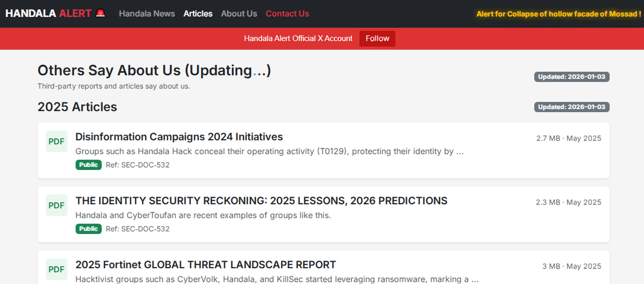Open 'THE IDENTITY SECURITY RECKONING' article
This screenshot has height=284, width=644.
coord(261,201)
